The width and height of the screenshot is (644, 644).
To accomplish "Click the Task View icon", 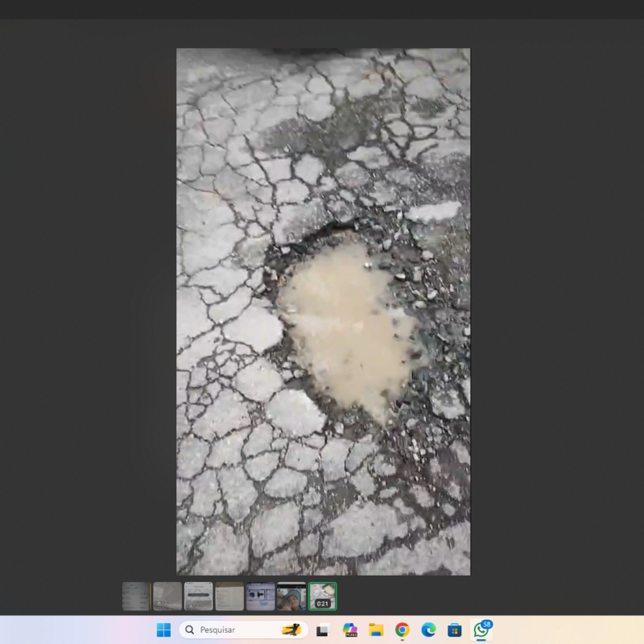I will pos(322,630).
